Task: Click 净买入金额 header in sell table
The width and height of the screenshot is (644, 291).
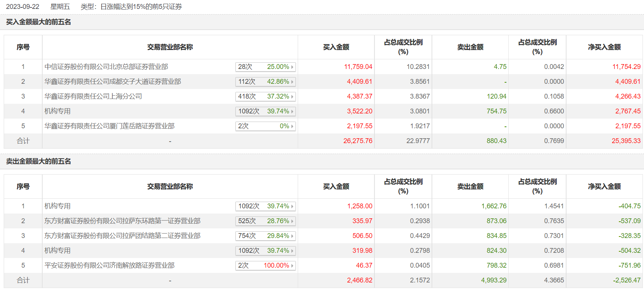Action: pyautogui.click(x=604, y=186)
